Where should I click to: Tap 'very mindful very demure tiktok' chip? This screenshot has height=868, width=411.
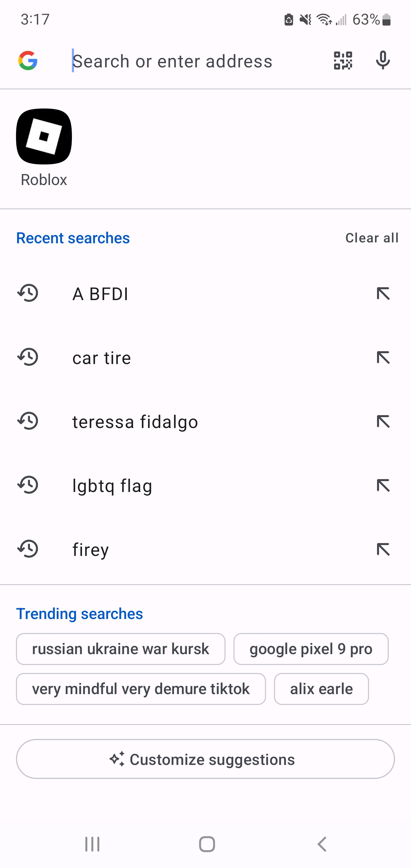coord(141,689)
